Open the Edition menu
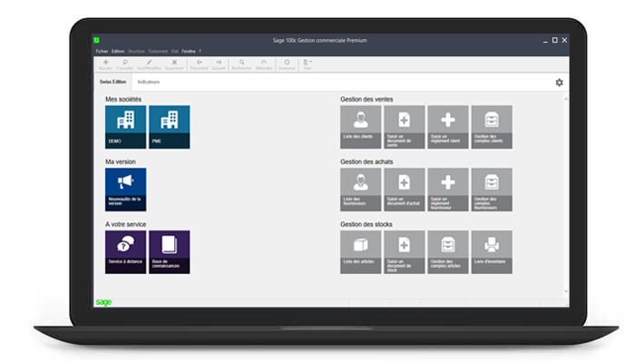Image resolution: width=644 pixels, height=363 pixels. 118,52
